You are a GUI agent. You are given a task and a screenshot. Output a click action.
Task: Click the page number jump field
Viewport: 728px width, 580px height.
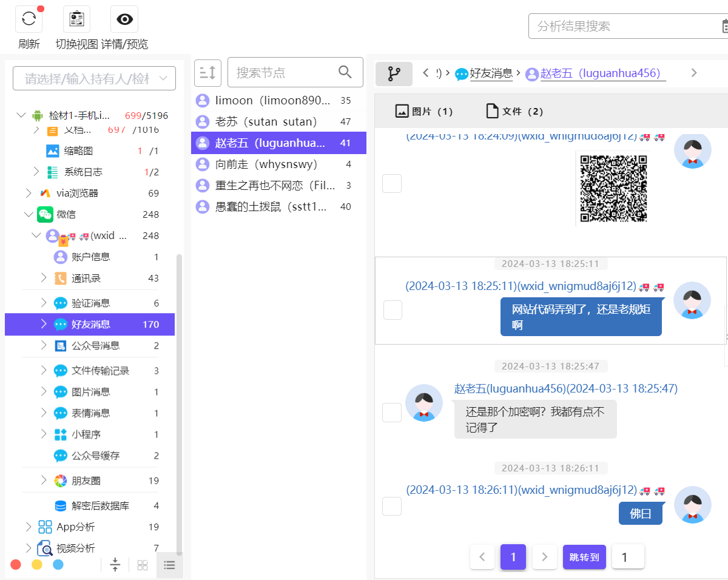pyautogui.click(x=628, y=557)
